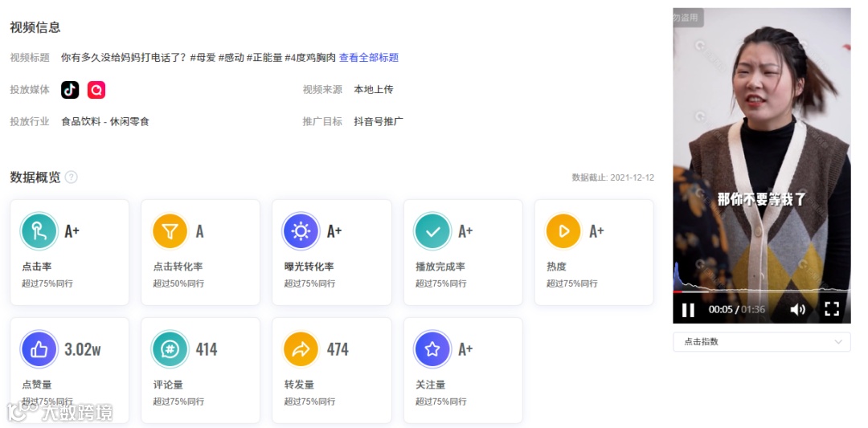Click the 推广目标 field label
The width and height of the screenshot is (868, 428).
pyautogui.click(x=322, y=121)
